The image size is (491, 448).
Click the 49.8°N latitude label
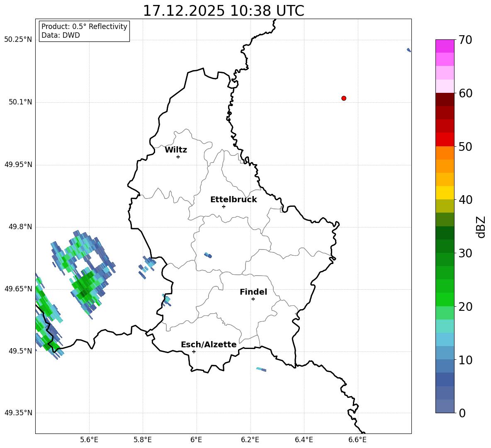tap(20, 227)
